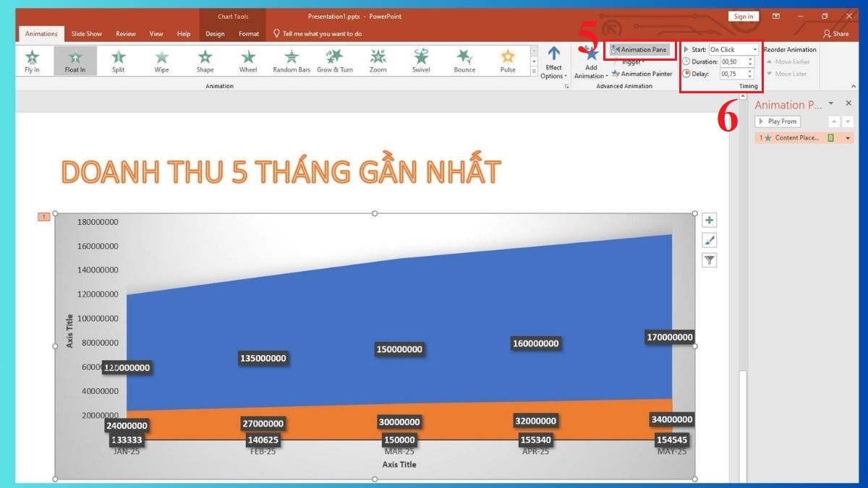Open the Chart Tools Format tab
This screenshot has height=488, width=868.
[248, 33]
